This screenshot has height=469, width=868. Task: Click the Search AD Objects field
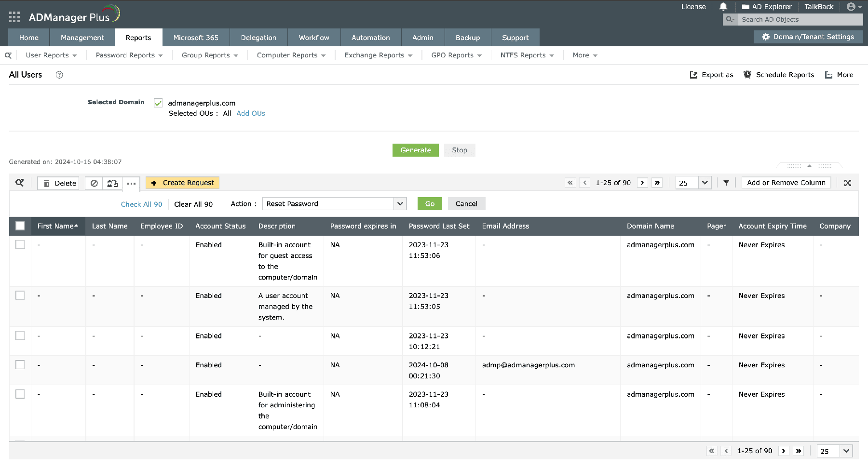point(800,20)
